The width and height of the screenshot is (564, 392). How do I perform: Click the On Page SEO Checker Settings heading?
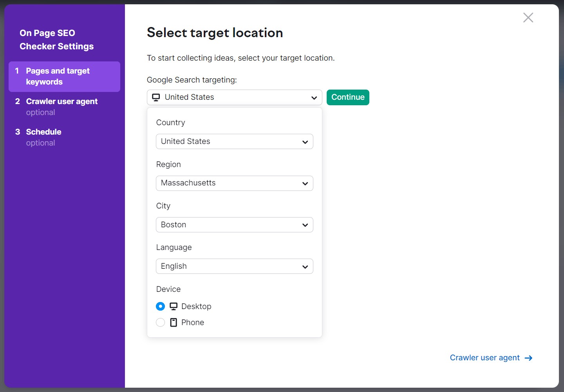coord(56,39)
